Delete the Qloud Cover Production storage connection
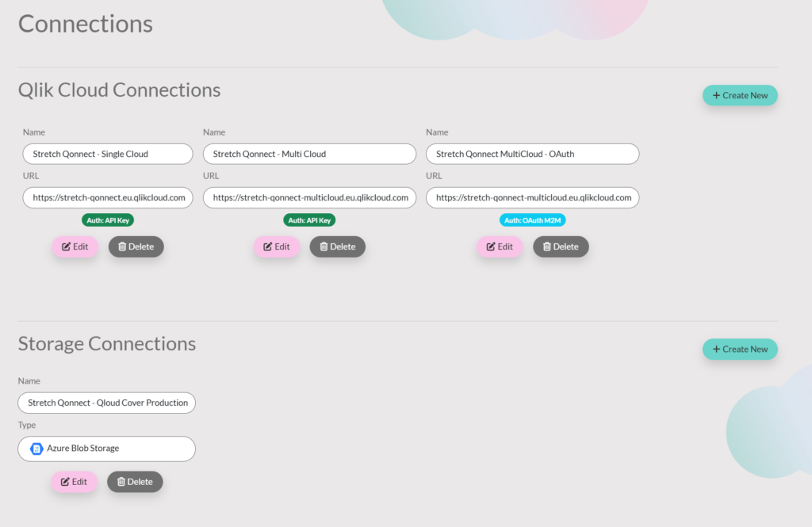The image size is (812, 527). tap(135, 482)
